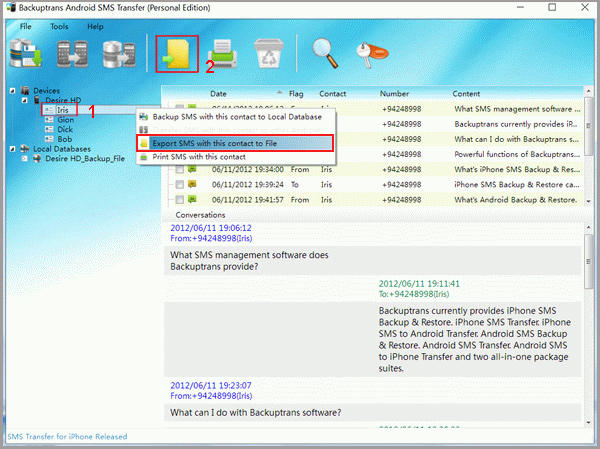Screen dimensions: 600x449
Task: Click content cell 'What's Android Backup & Restore.'
Action: coord(515,200)
